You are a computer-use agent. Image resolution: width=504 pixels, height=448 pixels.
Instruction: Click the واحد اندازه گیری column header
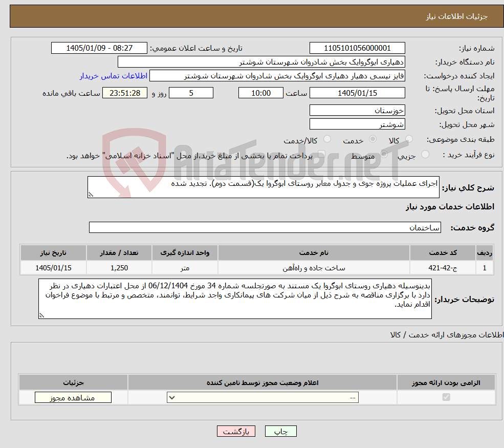pos(185,253)
